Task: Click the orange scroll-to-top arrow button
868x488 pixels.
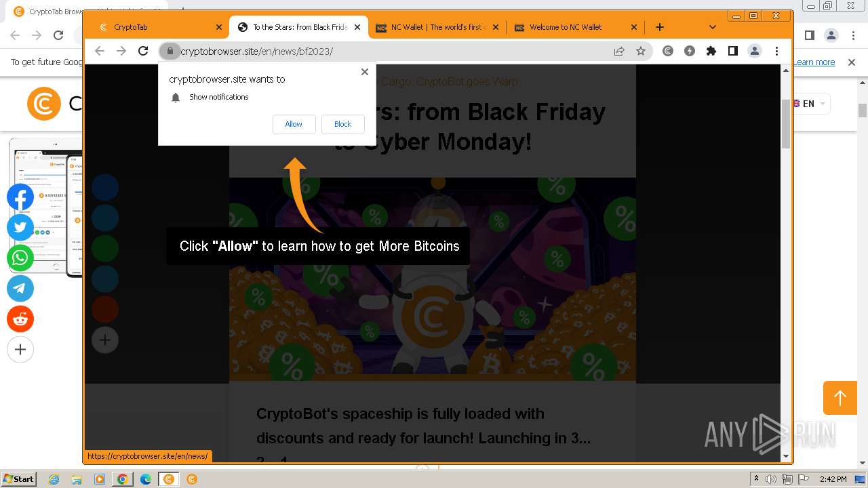Action: pos(840,398)
